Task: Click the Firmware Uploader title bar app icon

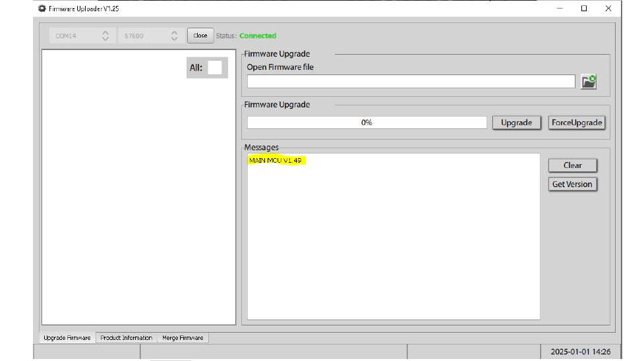Action: point(42,9)
